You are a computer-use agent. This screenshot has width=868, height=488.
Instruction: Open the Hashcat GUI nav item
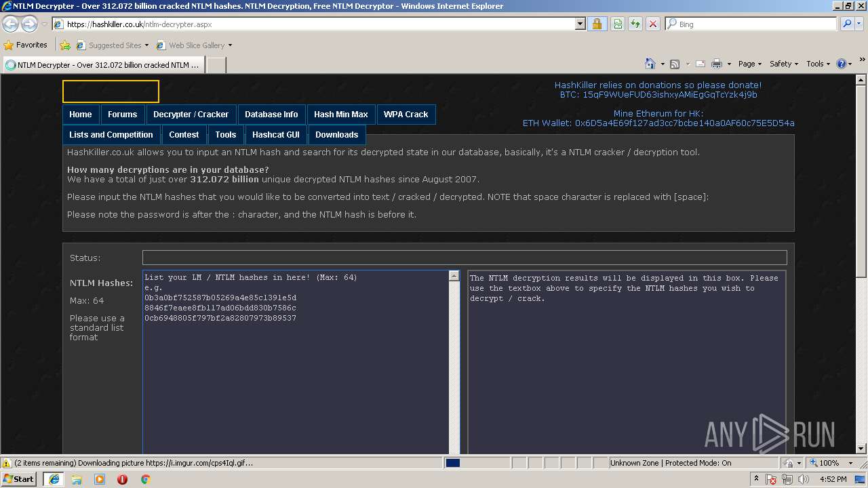point(276,135)
